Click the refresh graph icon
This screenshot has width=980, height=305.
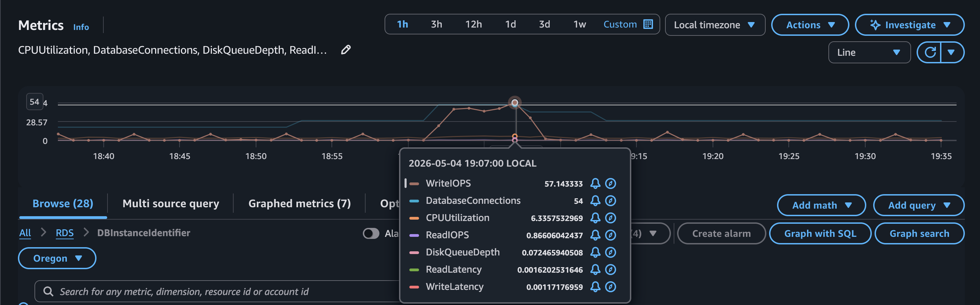click(929, 52)
